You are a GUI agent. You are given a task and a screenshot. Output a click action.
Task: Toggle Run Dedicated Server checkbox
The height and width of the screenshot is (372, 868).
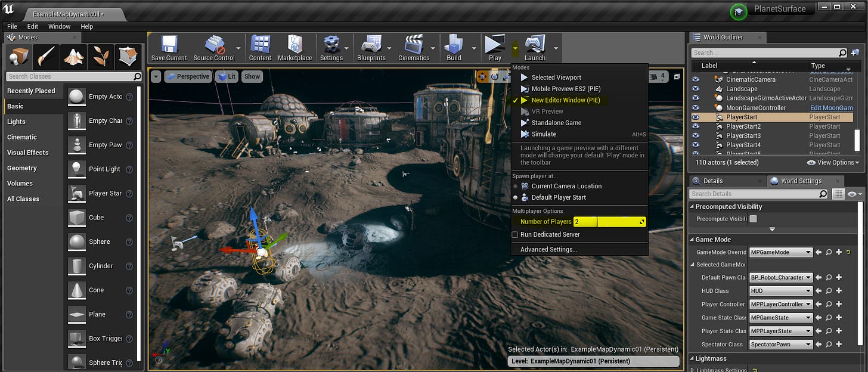[x=515, y=235]
